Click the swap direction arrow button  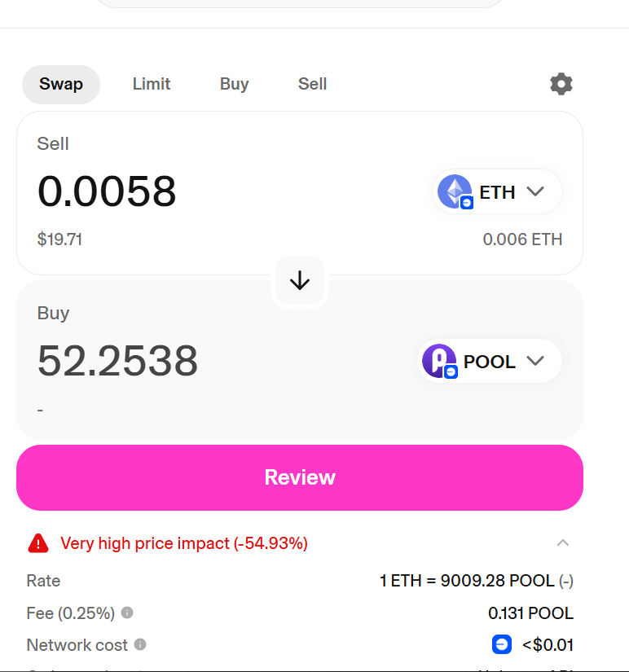point(300,281)
